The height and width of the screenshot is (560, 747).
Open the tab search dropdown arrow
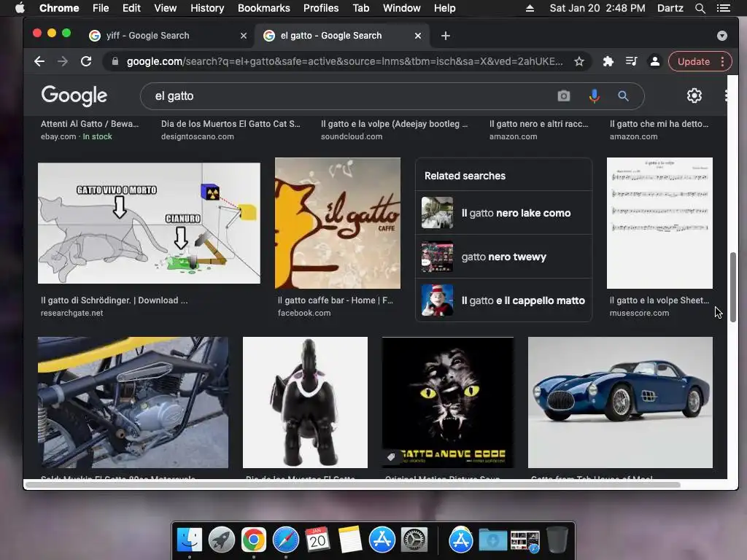pyautogui.click(x=721, y=36)
